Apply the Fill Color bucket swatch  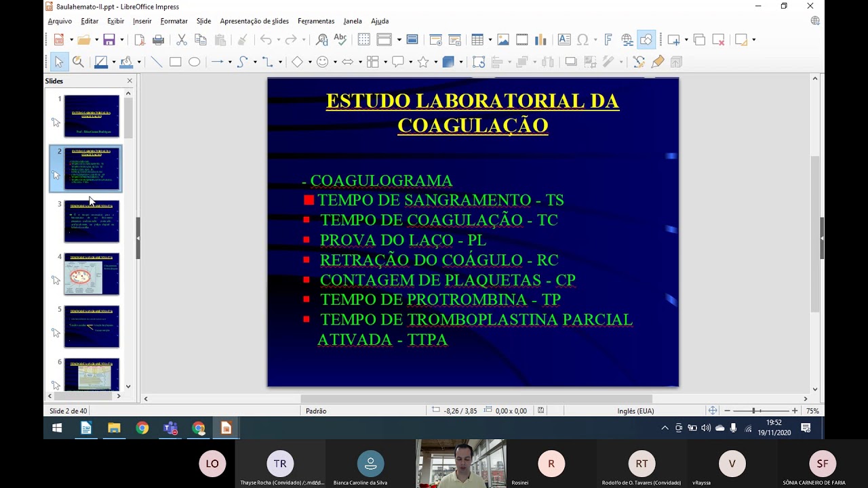pos(126,62)
